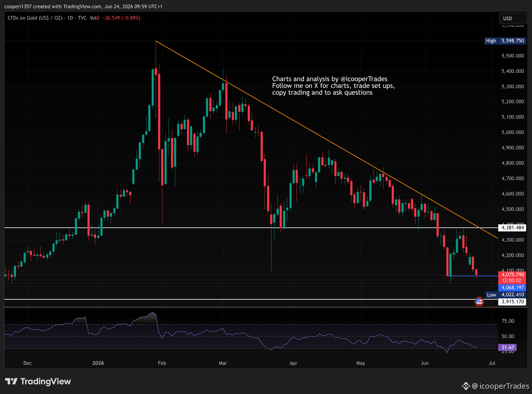Click the 'Follow me on X for charts' annotation line
This screenshot has height=394, width=532.
(333, 86)
